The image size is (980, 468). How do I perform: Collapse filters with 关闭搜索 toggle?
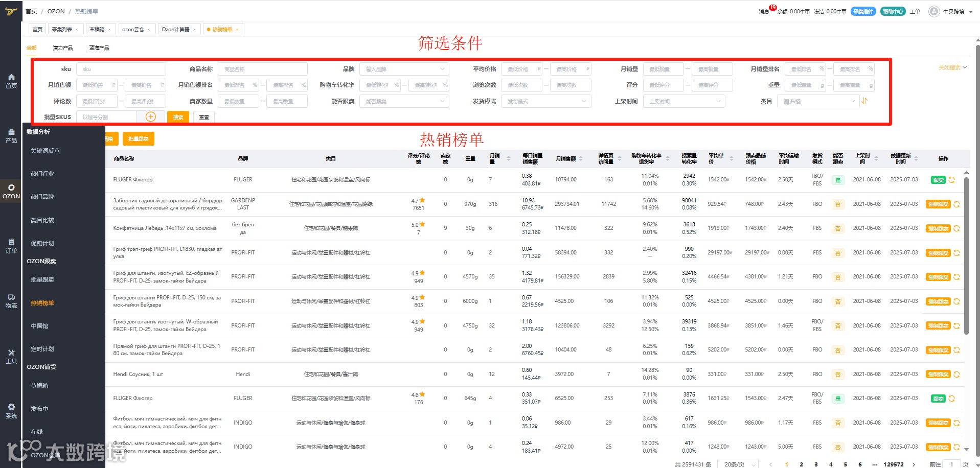pos(952,67)
